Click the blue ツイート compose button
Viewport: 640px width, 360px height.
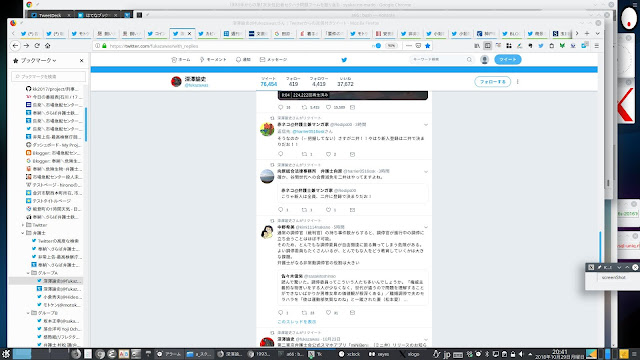[x=508, y=60]
